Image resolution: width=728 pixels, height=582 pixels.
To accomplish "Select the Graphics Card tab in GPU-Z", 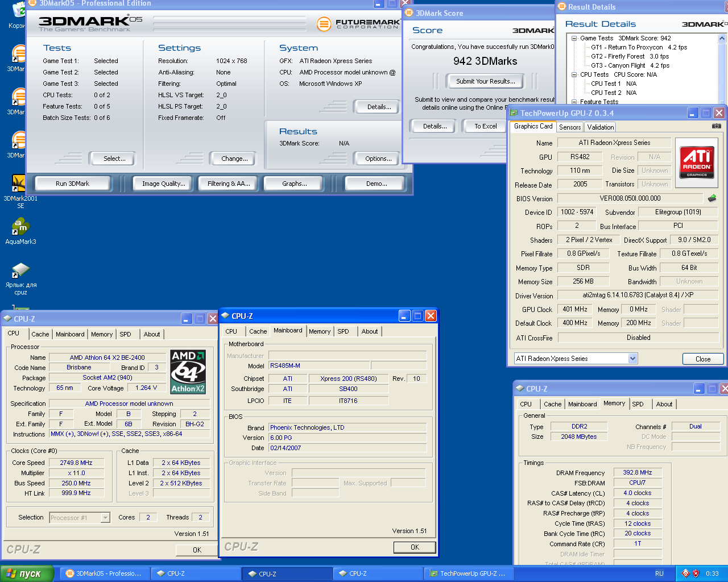I will tap(533, 126).
